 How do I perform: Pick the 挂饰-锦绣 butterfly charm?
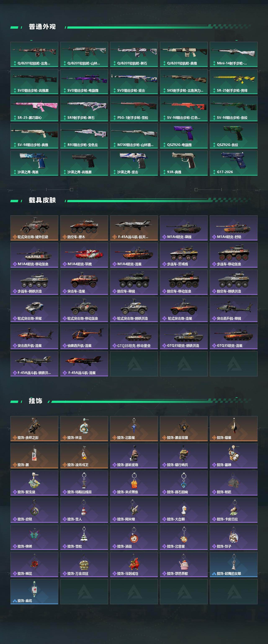point(34,537)
